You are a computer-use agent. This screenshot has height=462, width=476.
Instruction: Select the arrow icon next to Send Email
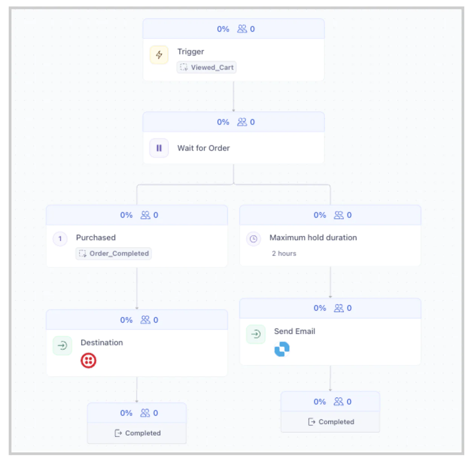[x=255, y=334]
